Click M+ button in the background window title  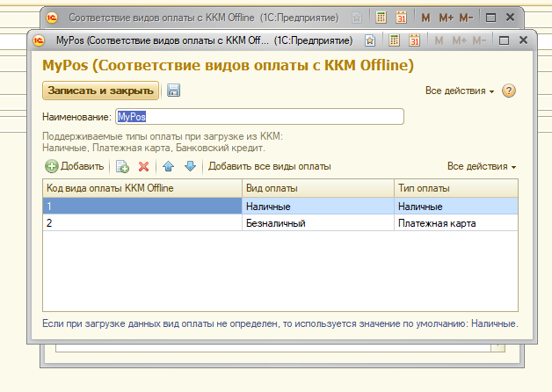click(446, 18)
